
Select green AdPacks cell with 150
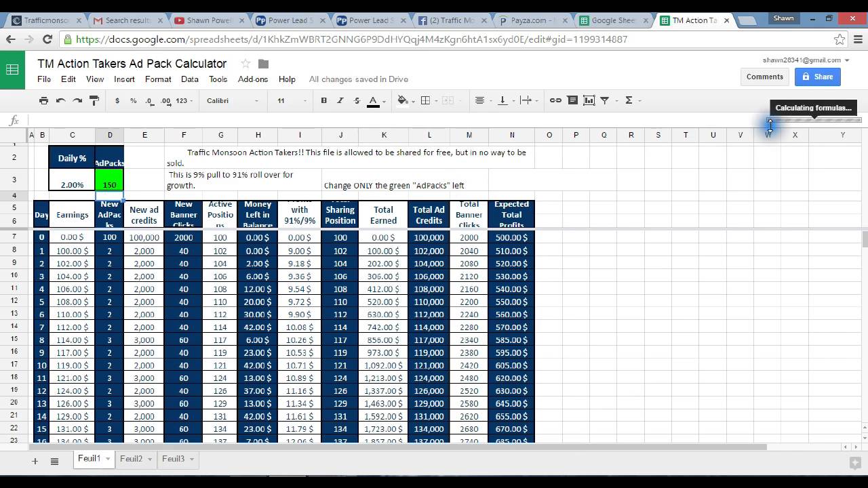tap(110, 180)
